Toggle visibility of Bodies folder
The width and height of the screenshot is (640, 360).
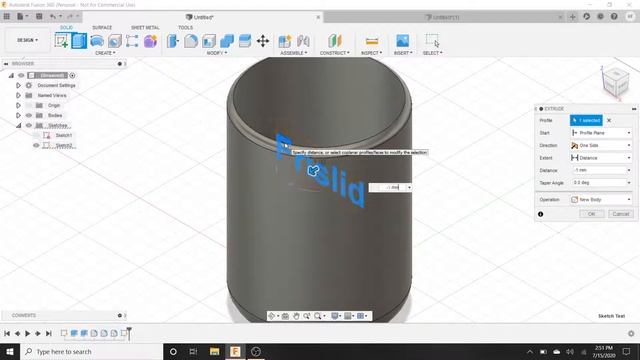tap(29, 116)
